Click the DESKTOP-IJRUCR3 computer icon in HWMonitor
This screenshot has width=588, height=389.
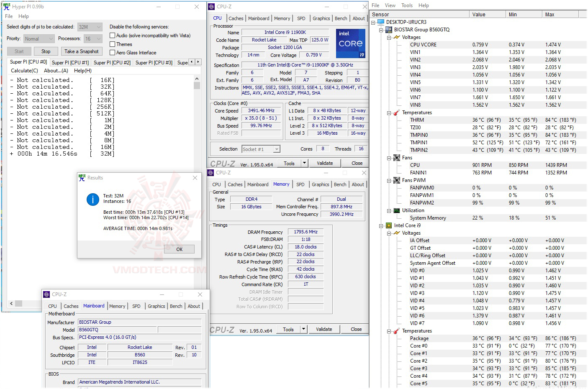[380, 22]
